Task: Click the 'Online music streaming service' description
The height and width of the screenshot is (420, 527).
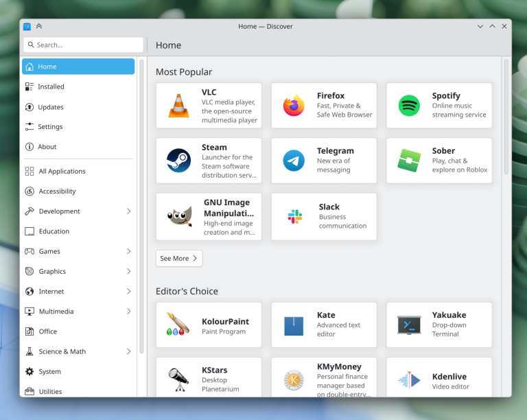Action: coord(459,110)
